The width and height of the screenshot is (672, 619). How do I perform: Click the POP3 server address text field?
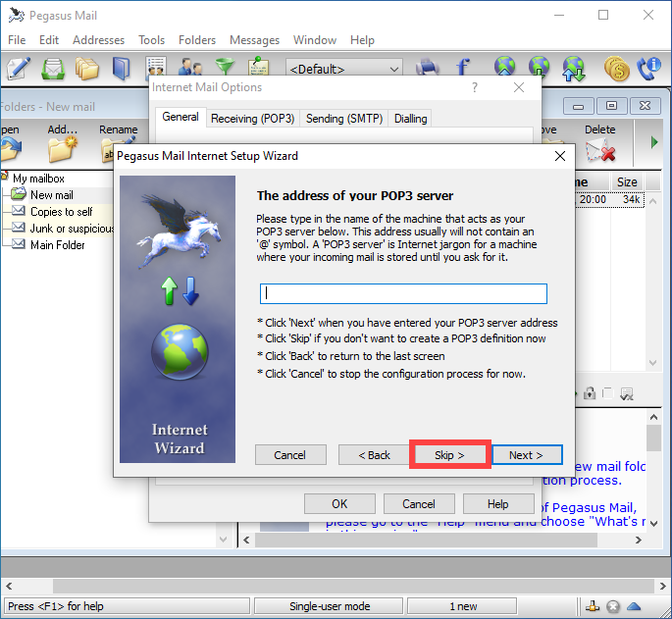coord(403,293)
